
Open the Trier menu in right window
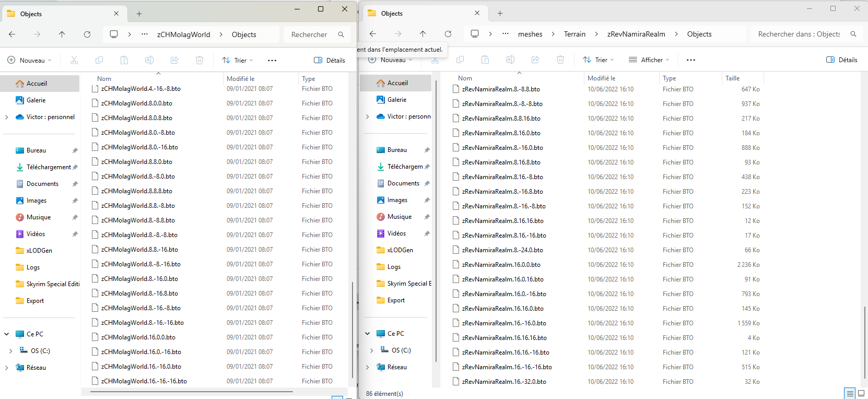point(599,60)
